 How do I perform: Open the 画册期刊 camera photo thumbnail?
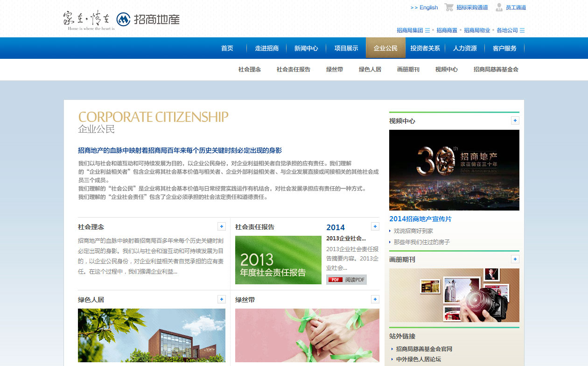point(454,295)
